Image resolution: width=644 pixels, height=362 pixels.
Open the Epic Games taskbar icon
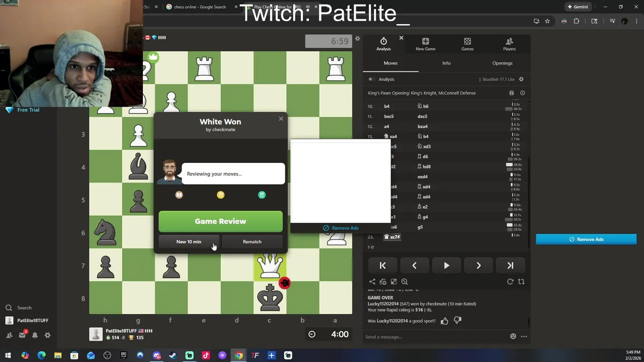point(123,355)
